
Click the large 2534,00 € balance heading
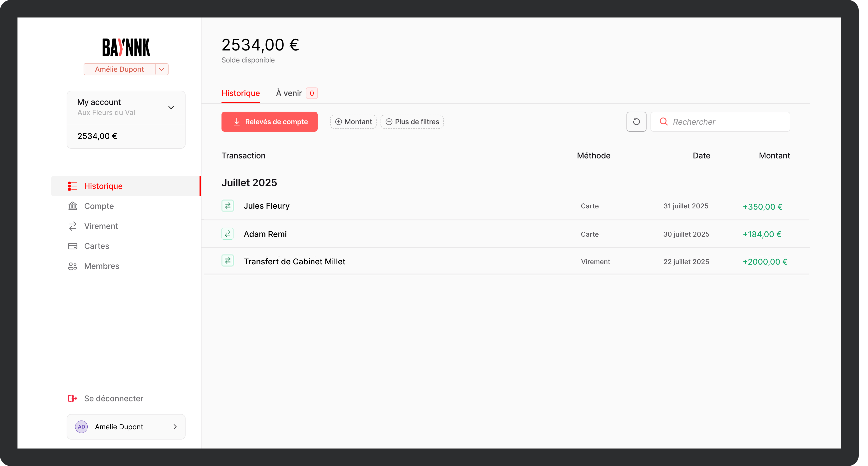click(x=260, y=45)
